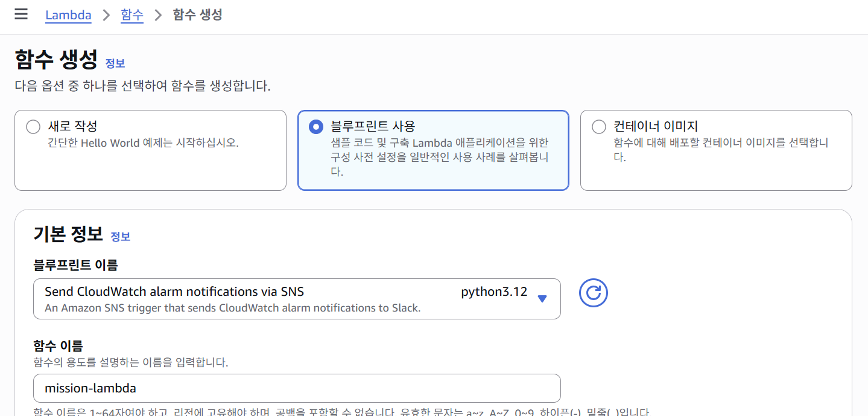
Task: Click the 함수 이름 field label
Action: click(58, 346)
